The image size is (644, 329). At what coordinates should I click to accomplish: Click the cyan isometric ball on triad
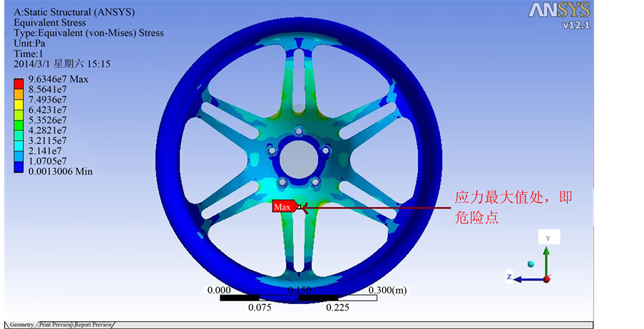pyautogui.click(x=530, y=264)
